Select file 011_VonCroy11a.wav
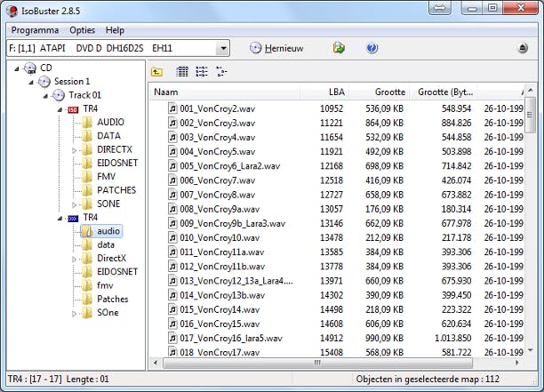 (x=222, y=252)
